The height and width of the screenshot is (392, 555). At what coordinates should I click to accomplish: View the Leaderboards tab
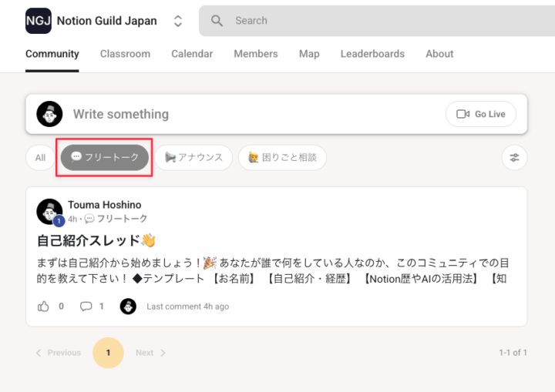pos(372,54)
